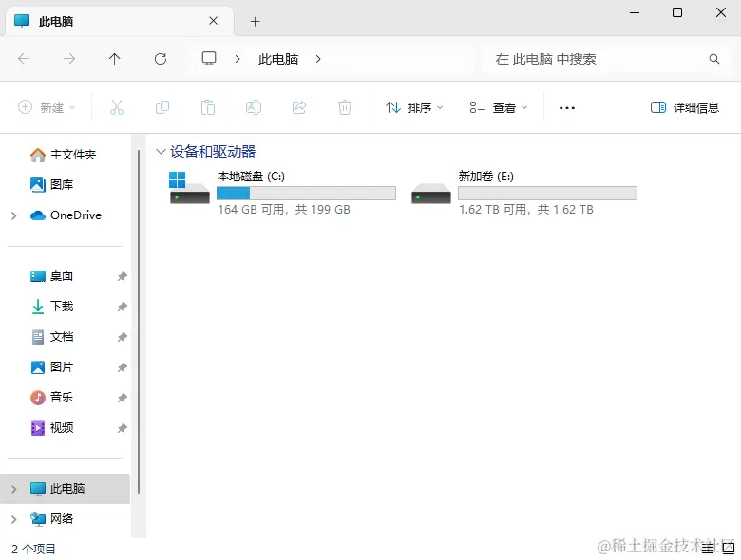This screenshot has height=560, width=741.
Task: Toggle the 详细信息 details pane
Action: pyautogui.click(x=685, y=107)
